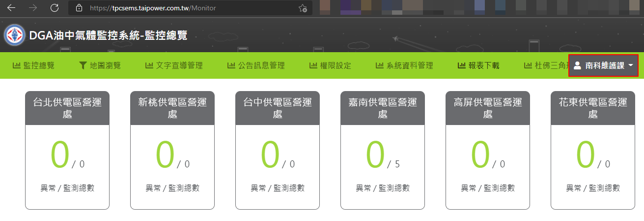The image size is (644, 221).
Task: Click the abnormal count 0 in 台北 card
Action: coord(60,155)
